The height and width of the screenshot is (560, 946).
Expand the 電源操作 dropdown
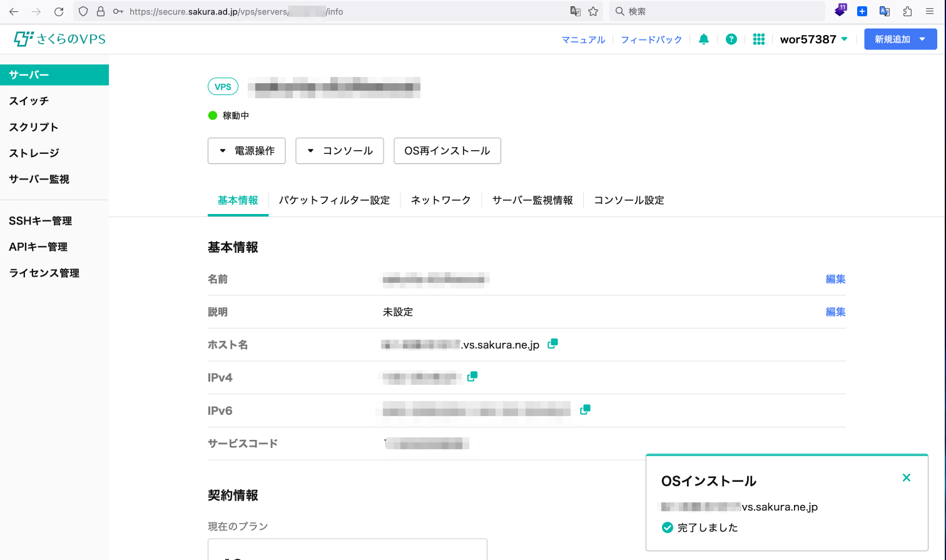(247, 151)
